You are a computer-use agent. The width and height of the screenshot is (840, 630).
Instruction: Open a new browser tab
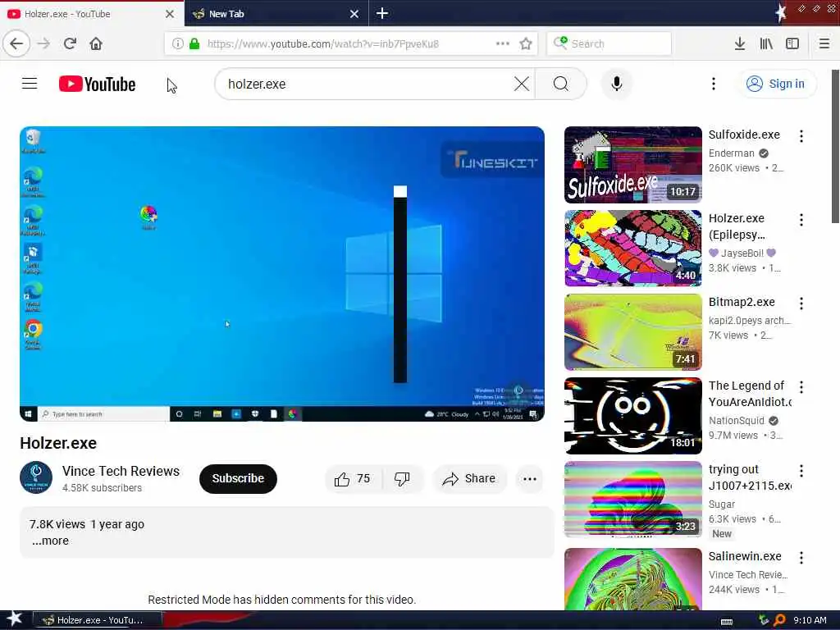coord(382,13)
